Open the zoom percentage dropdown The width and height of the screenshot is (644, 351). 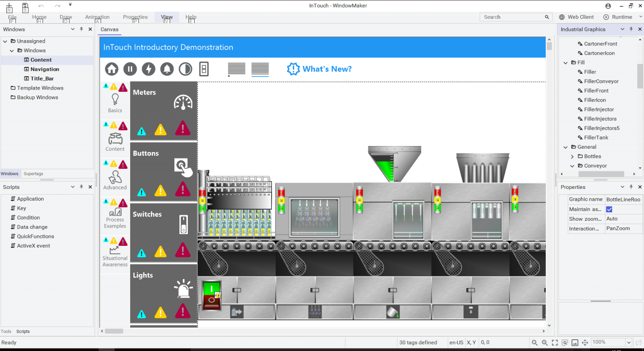(x=628, y=343)
